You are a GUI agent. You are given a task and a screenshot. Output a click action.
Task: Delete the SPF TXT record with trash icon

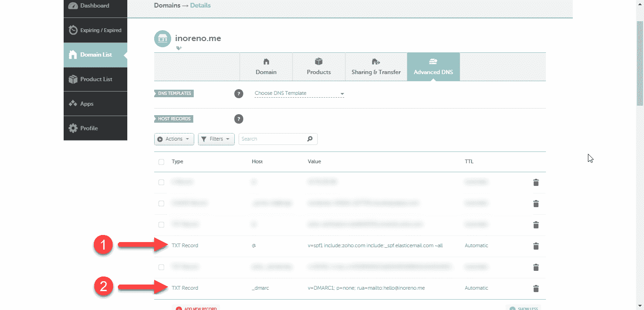[x=536, y=246]
